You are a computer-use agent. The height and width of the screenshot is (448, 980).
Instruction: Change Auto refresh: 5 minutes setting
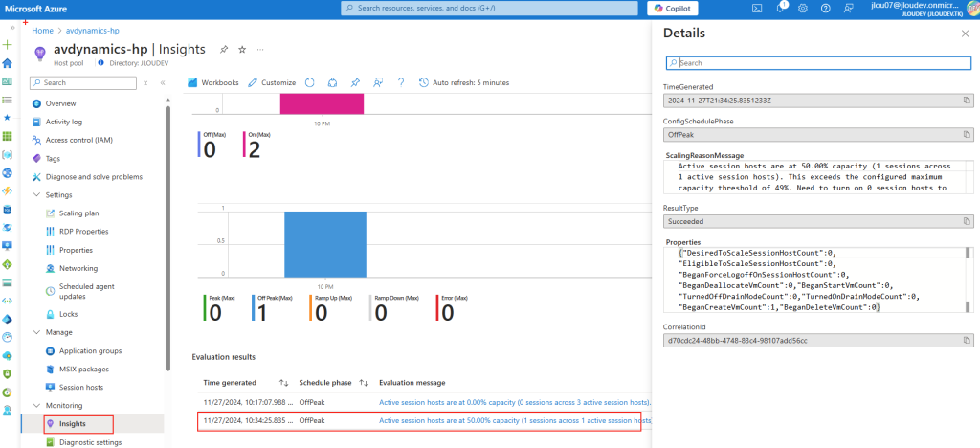coord(464,82)
